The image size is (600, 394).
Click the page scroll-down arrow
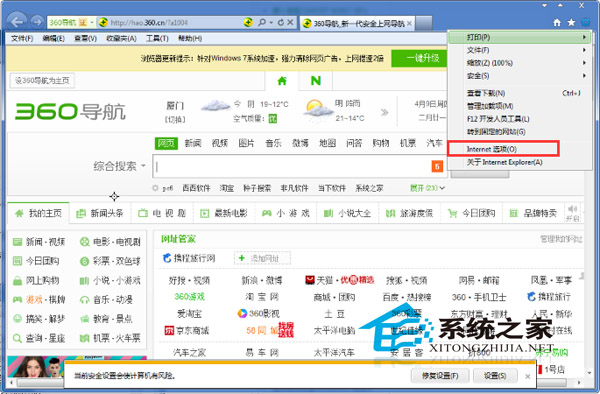point(590,373)
